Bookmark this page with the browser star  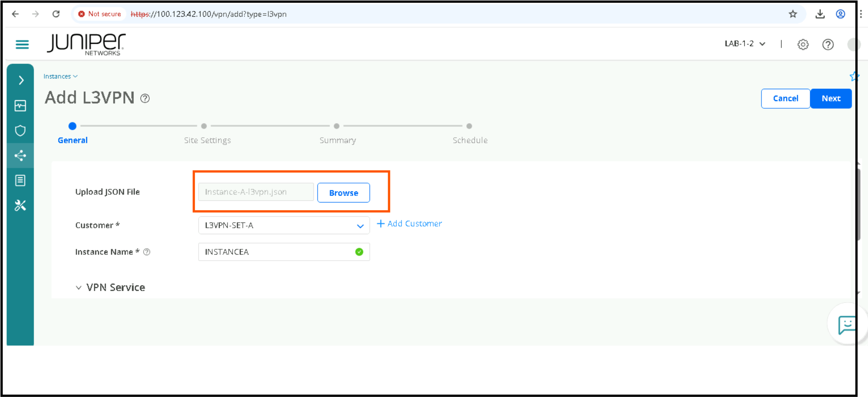pyautogui.click(x=793, y=14)
